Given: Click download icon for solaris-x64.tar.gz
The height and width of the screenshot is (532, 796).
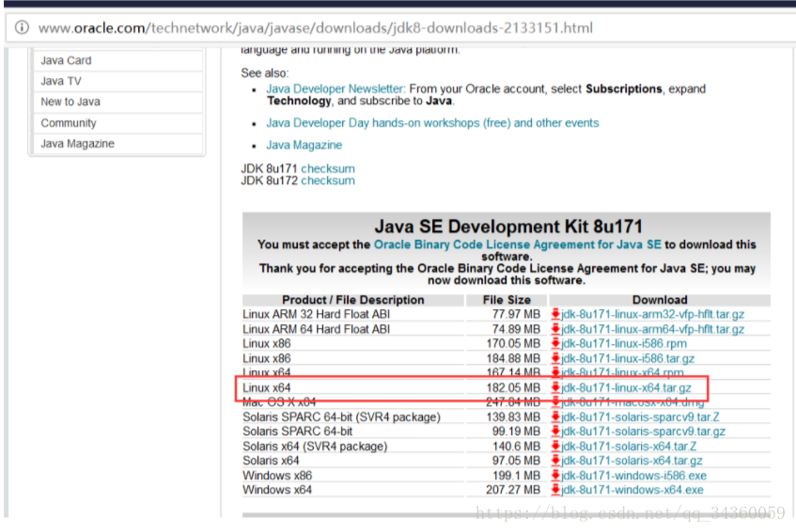Looking at the screenshot, I should 555,461.
